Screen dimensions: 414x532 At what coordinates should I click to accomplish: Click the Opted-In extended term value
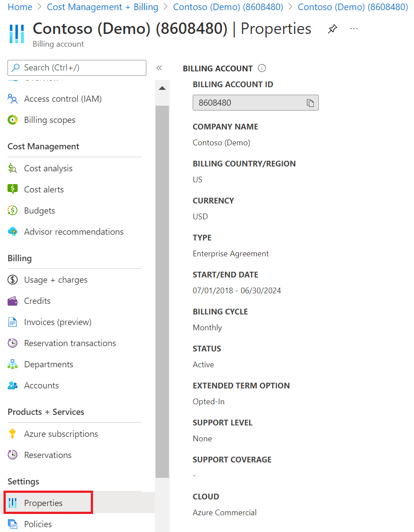coord(209,402)
